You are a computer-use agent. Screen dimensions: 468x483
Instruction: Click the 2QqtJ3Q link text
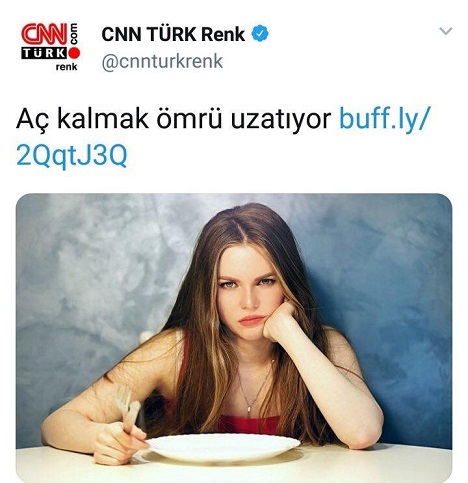point(72,156)
